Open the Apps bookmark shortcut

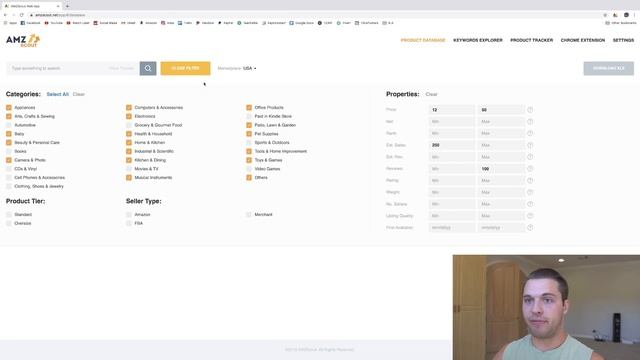coord(10,23)
